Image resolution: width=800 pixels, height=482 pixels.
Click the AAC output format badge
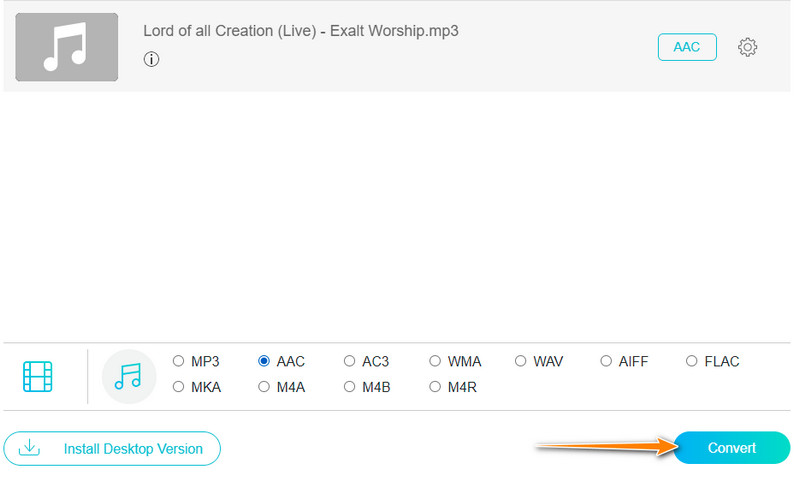[x=687, y=47]
